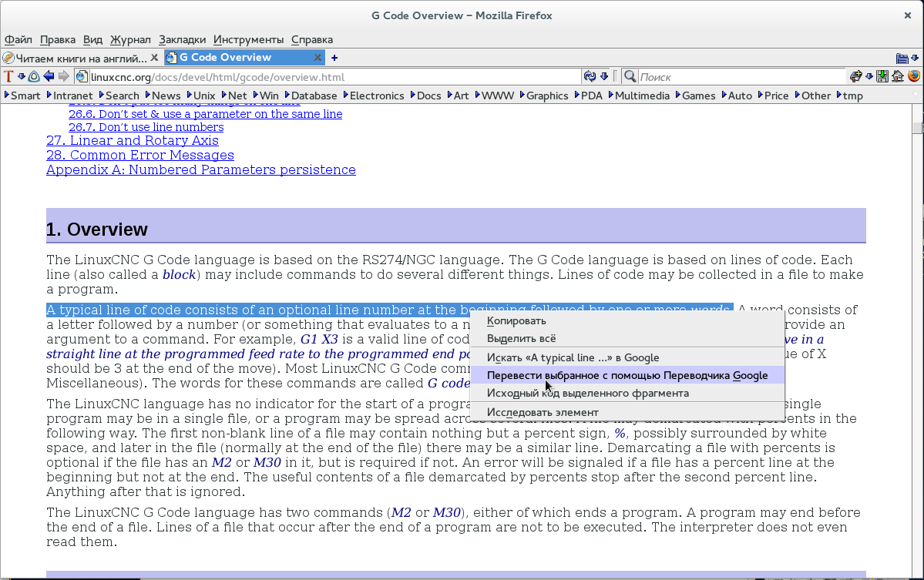Open link '27. Linear and Rotary Axis'

click(x=133, y=140)
